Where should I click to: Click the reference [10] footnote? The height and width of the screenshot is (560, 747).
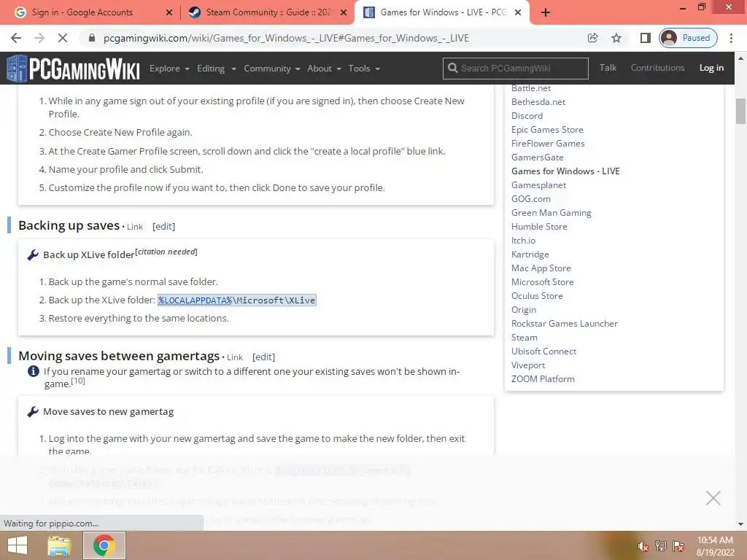(x=77, y=381)
